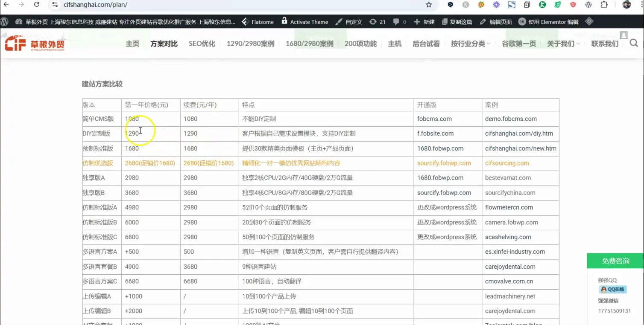Viewport: 644px width, 325px height.
Task: Open link aceshelving.com
Action: click(x=508, y=237)
